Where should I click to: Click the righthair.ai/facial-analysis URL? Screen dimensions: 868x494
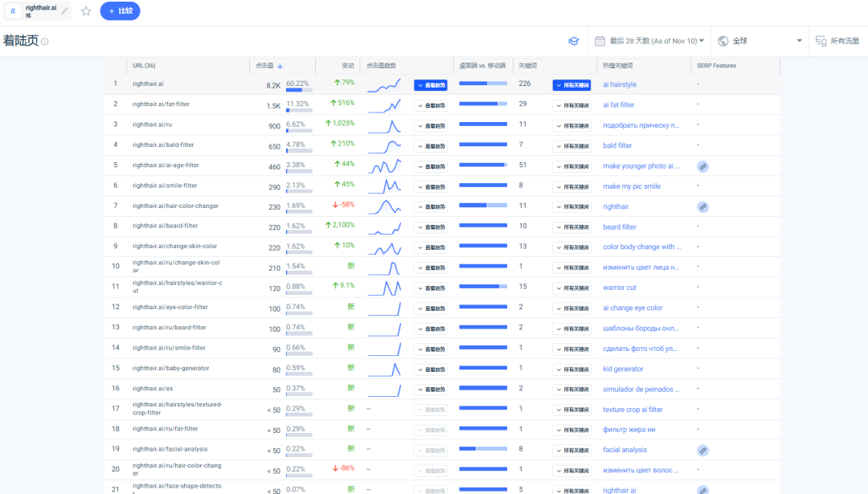[x=170, y=449]
